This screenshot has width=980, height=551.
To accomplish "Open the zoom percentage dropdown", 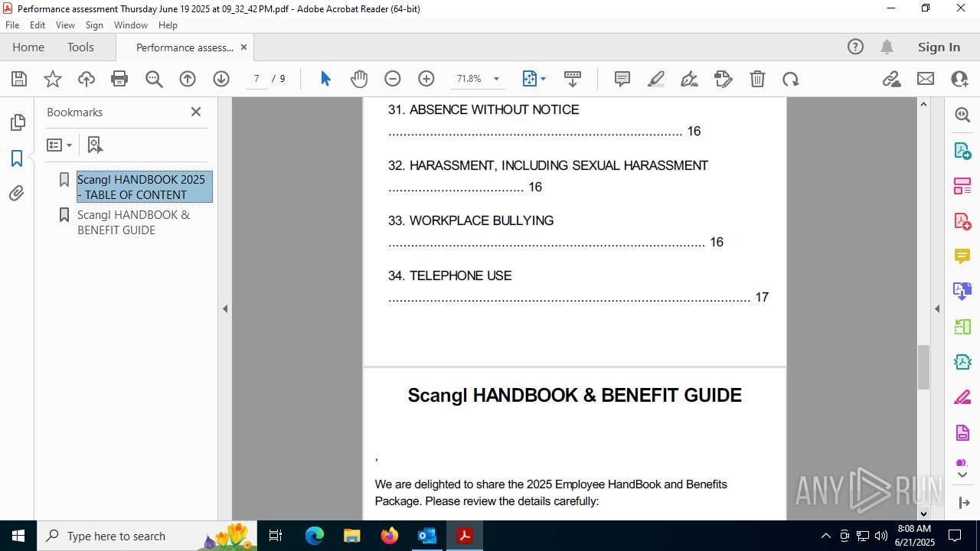I will (x=496, y=79).
